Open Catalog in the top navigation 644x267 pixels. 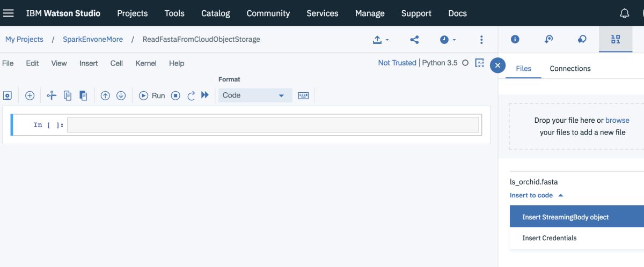pos(216,13)
